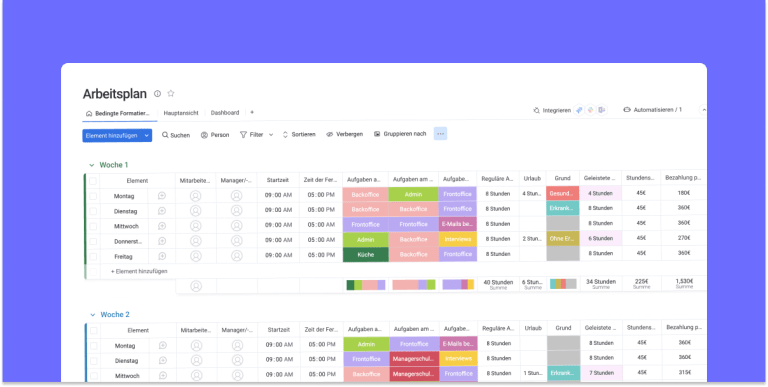Click the Grund color distribution summary bar

pos(563,284)
